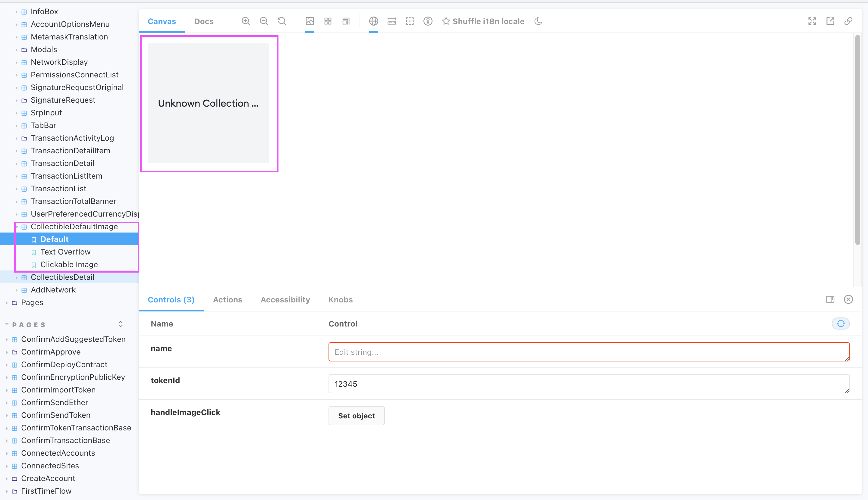Screen dimensions: 868x500
Task: Collapse the PAGES section header
Action: [29, 324]
